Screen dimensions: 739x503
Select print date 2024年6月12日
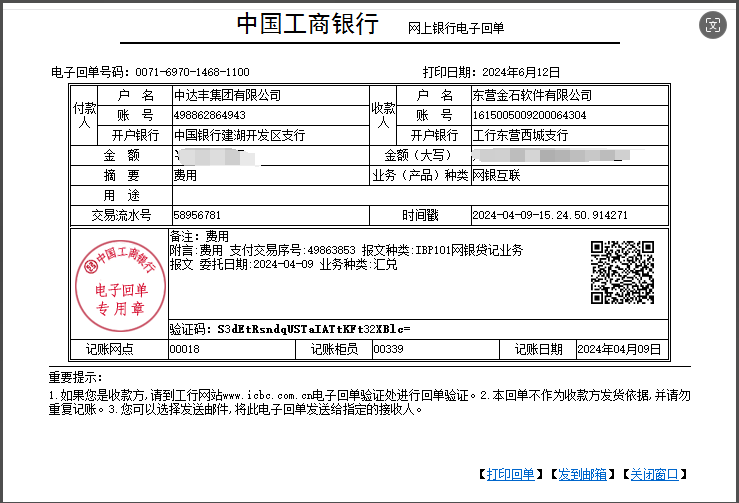pyautogui.click(x=521, y=72)
